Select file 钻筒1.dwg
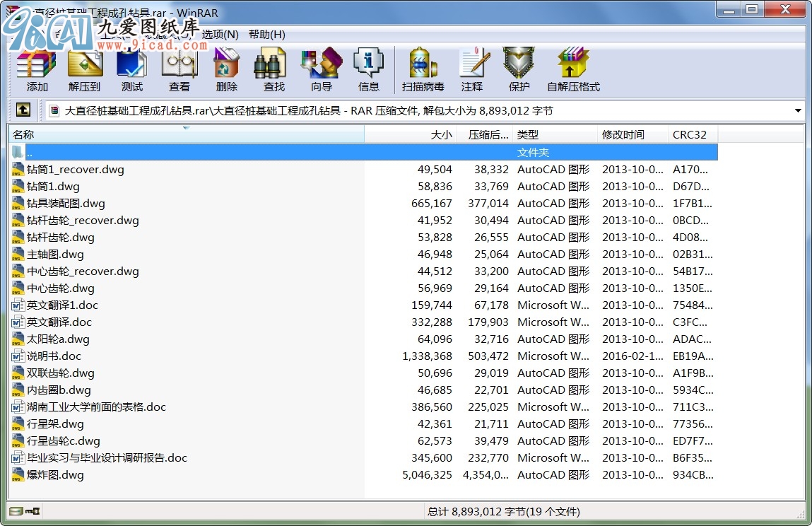812x526 pixels. click(x=53, y=187)
